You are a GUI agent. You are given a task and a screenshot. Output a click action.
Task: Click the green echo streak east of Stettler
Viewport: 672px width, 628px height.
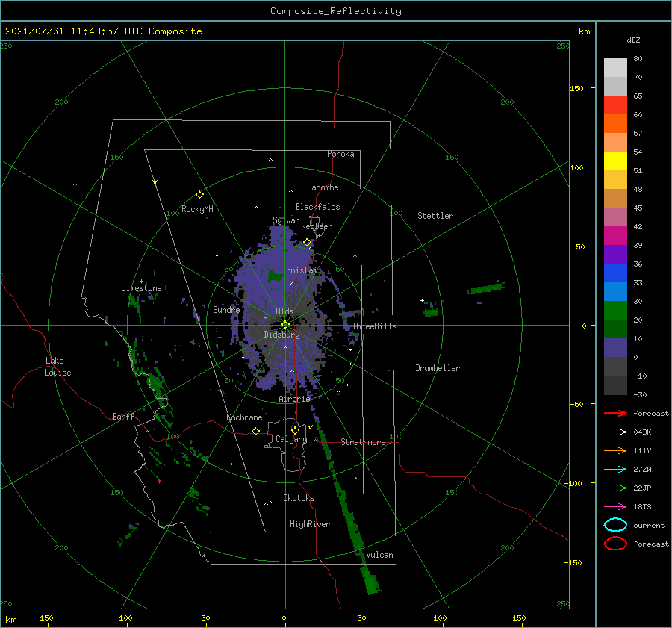pyautogui.click(x=485, y=288)
